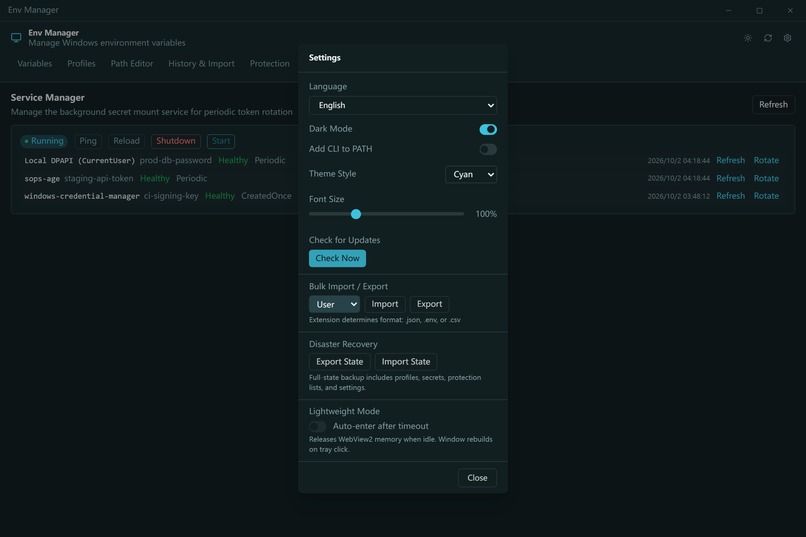Switch to the Profiles tab

81,64
